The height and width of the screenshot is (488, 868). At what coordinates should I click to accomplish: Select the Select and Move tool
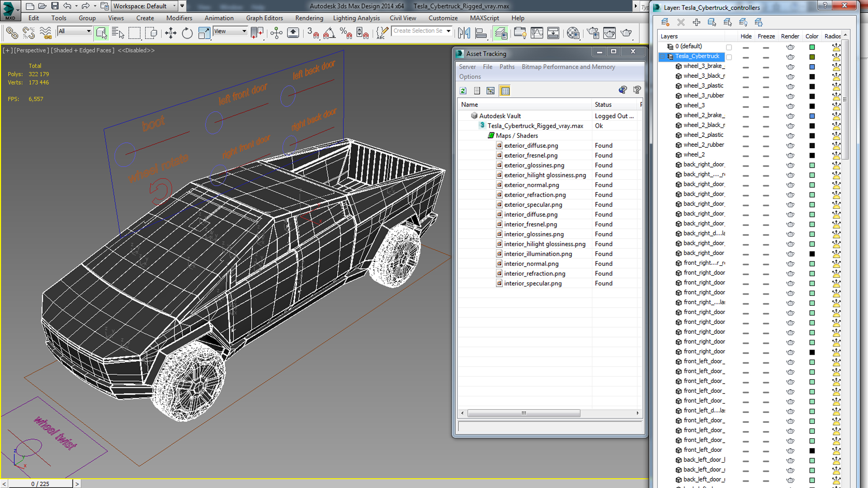(171, 33)
